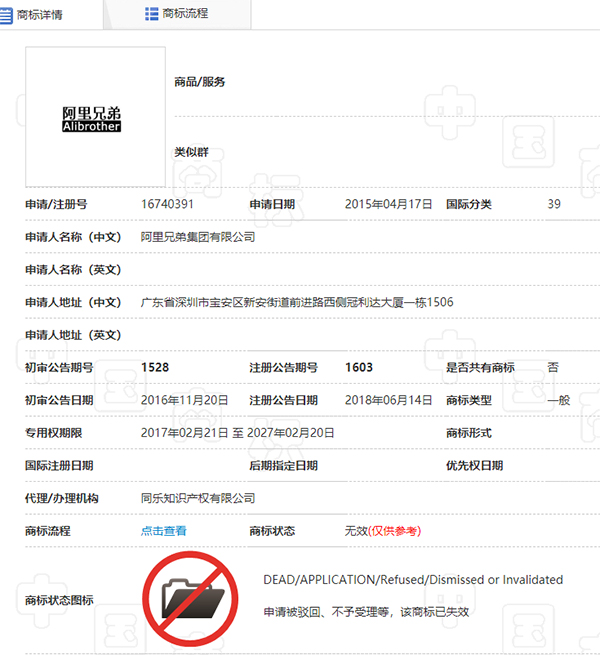Image resolution: width=600 pixels, height=655 pixels.
Task: Click the 点击查看 trademark process link
Action: (x=163, y=531)
